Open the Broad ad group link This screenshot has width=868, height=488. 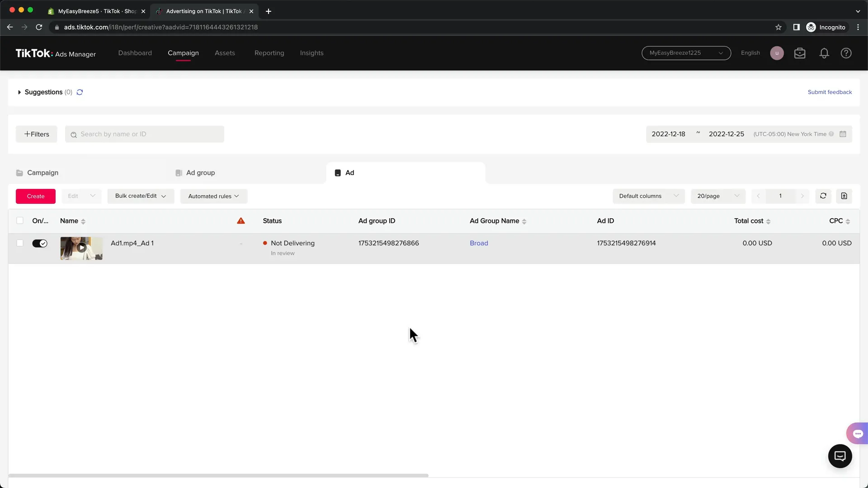coord(479,243)
